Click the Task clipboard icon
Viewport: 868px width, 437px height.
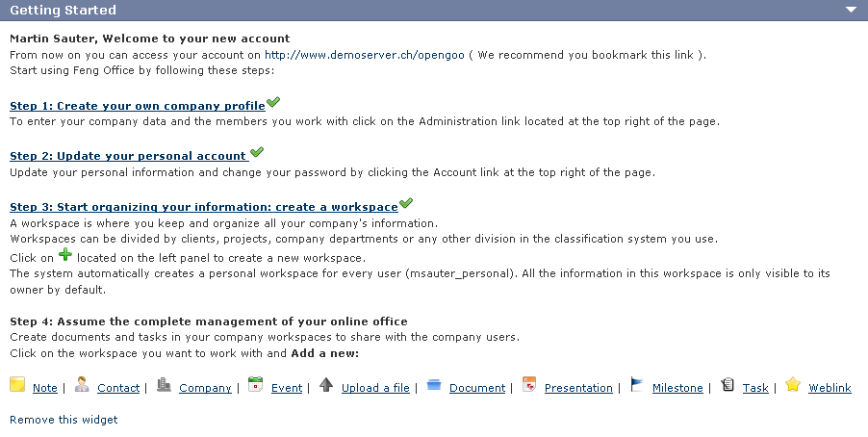tap(728, 384)
